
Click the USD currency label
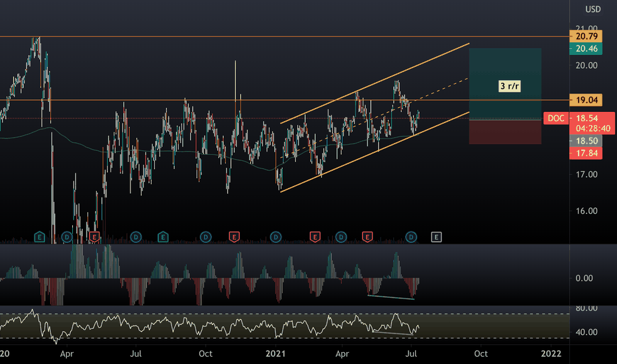(x=593, y=9)
